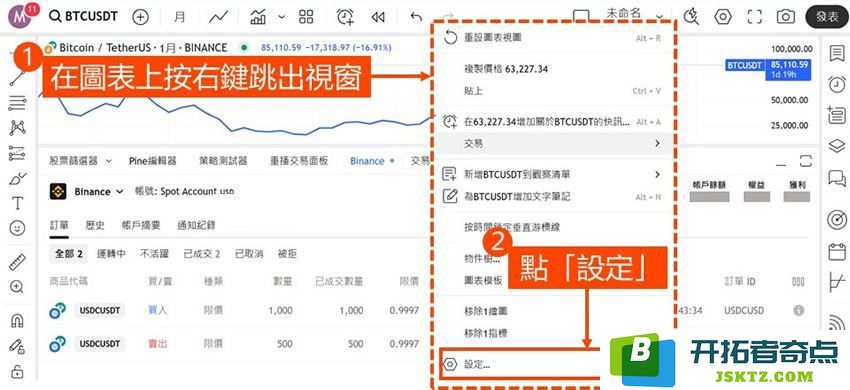Click the 發表 publish button
This screenshot has width=850, height=390.
827,17
